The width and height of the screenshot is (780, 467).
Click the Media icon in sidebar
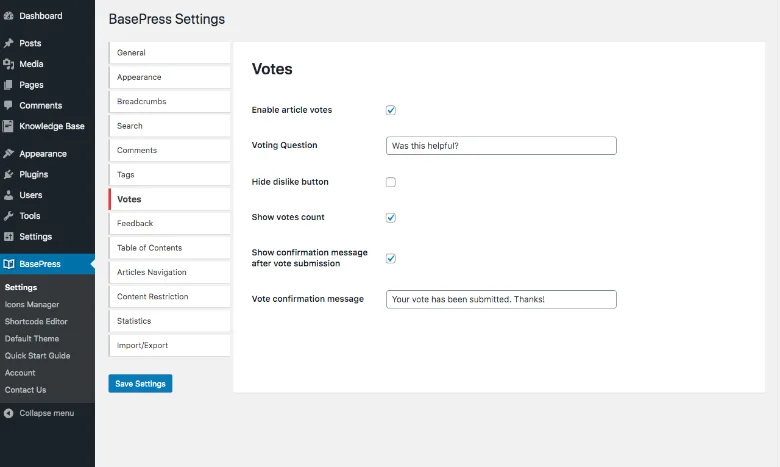[x=8, y=64]
